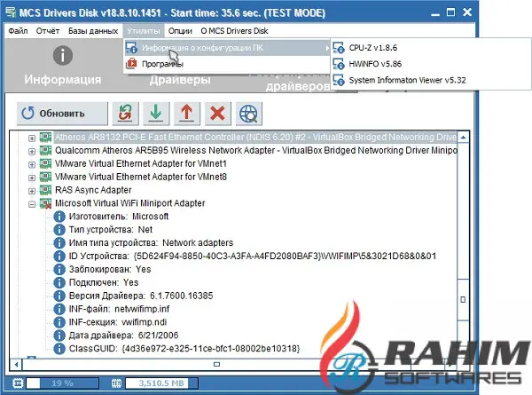Click the red up arrow icon
Screen dimensions: 532x395
[x=187, y=114]
